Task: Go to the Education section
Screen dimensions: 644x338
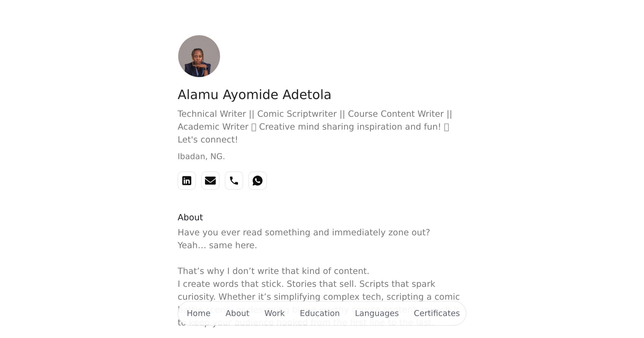Action: tap(320, 313)
